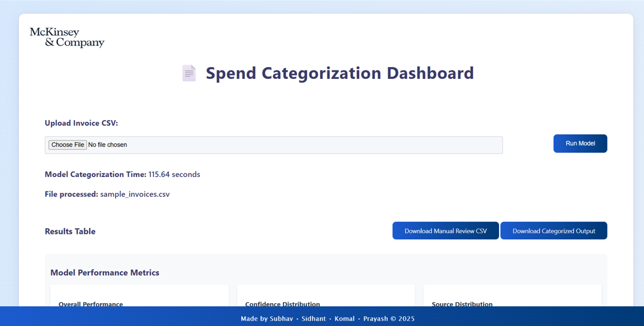Download the Categorized Output file
The width and height of the screenshot is (644, 326).
click(x=554, y=231)
